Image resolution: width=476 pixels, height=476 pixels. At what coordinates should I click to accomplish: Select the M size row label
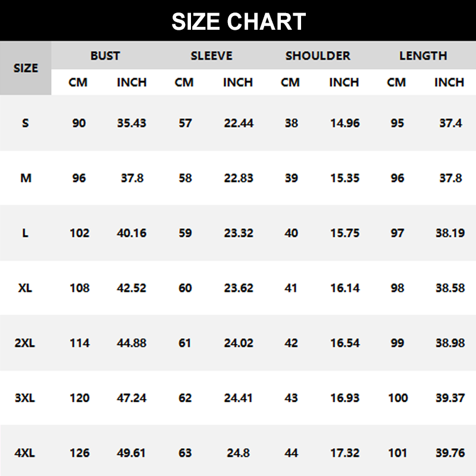26,178
